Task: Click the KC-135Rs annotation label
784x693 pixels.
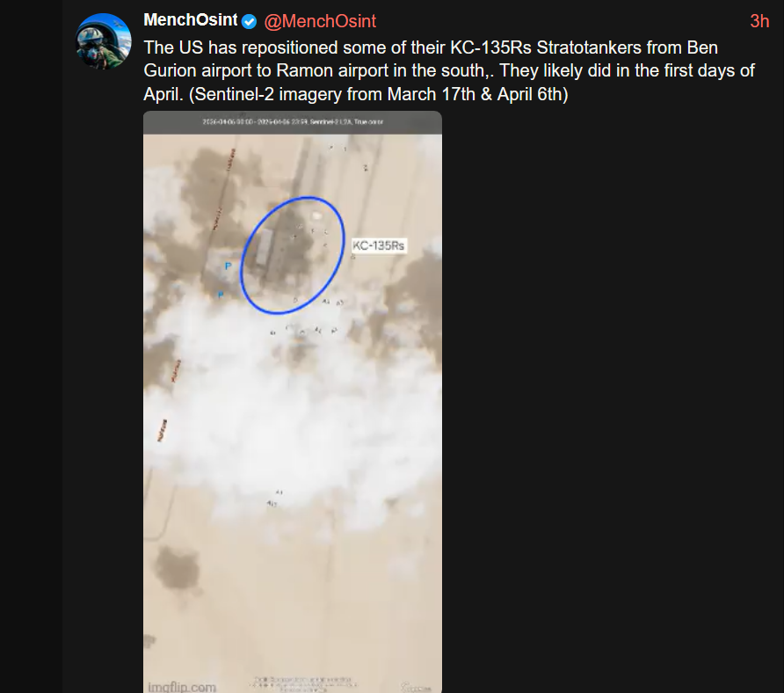Action: pos(379,245)
